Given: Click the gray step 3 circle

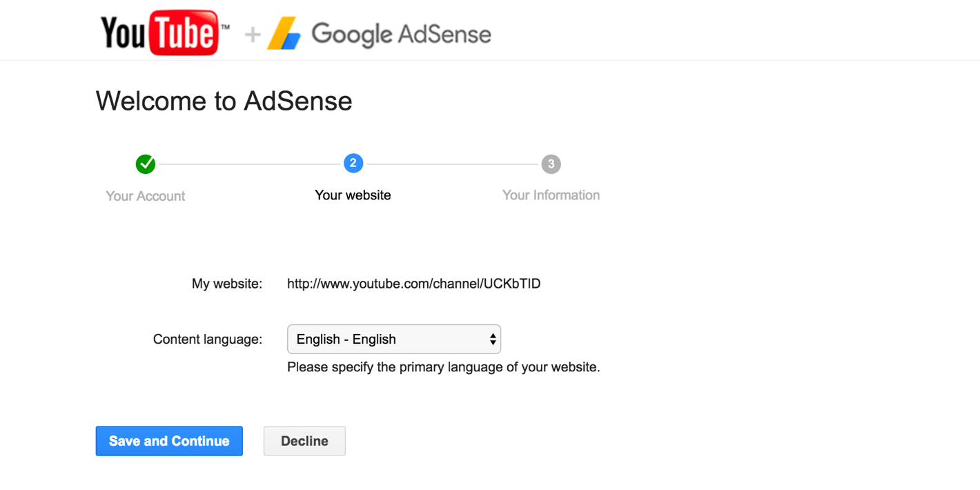Looking at the screenshot, I should 551,164.
